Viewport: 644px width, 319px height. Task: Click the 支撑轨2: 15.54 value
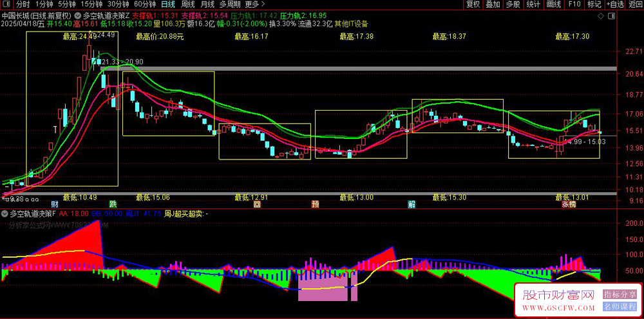pos(205,16)
